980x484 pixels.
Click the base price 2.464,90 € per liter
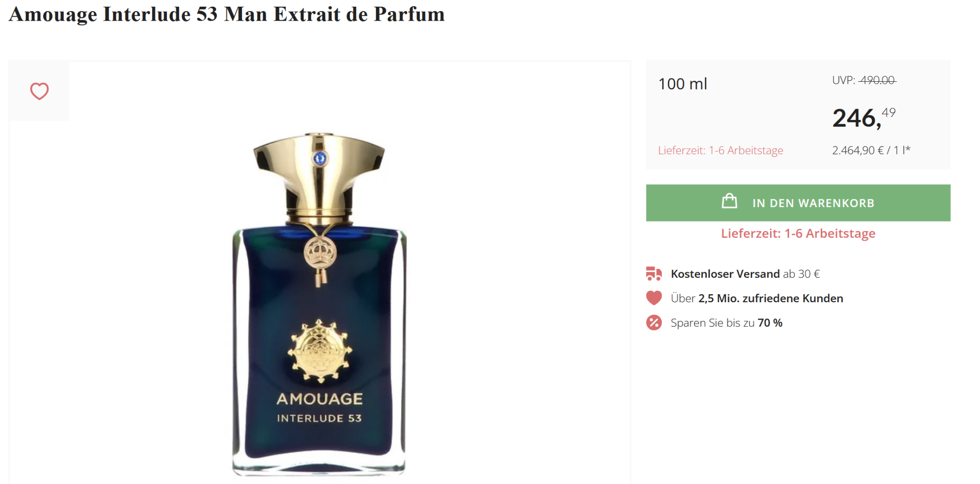[871, 150]
